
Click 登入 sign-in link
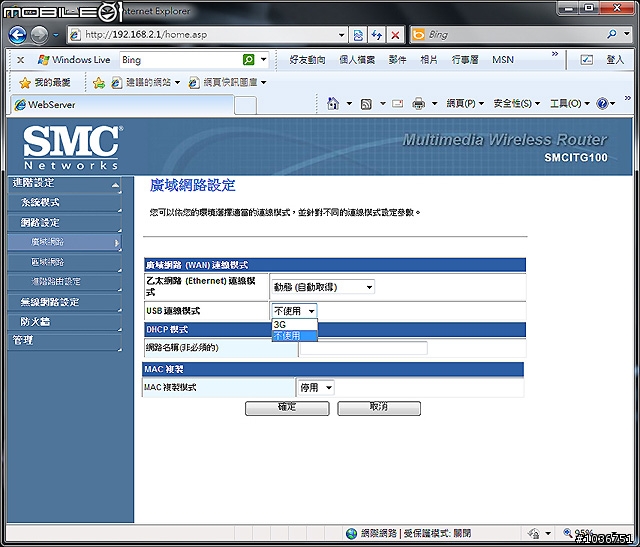pyautogui.click(x=615, y=60)
